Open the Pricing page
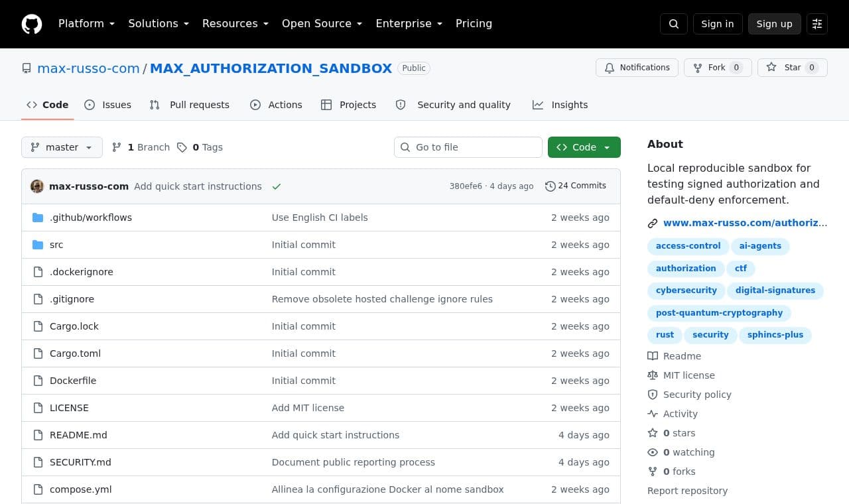 (474, 24)
